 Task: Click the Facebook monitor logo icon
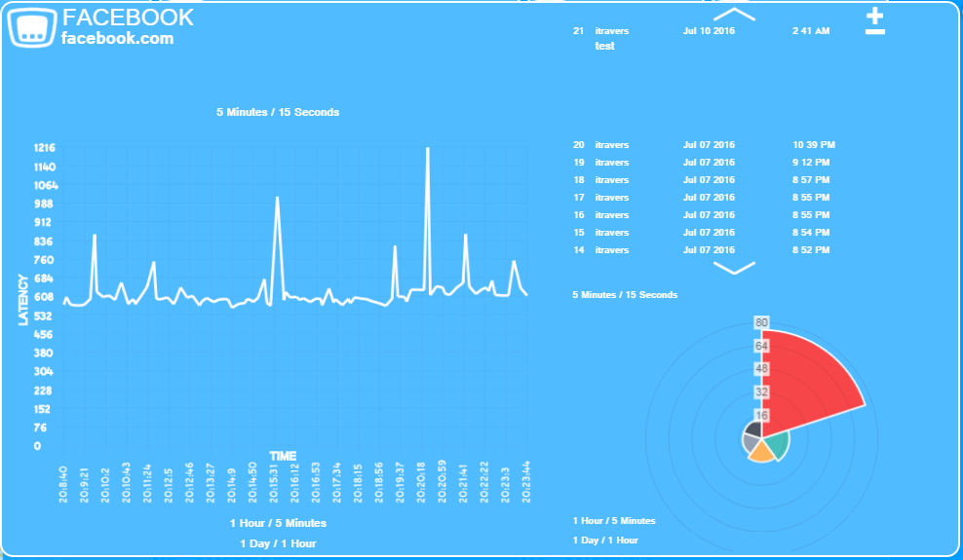32,27
